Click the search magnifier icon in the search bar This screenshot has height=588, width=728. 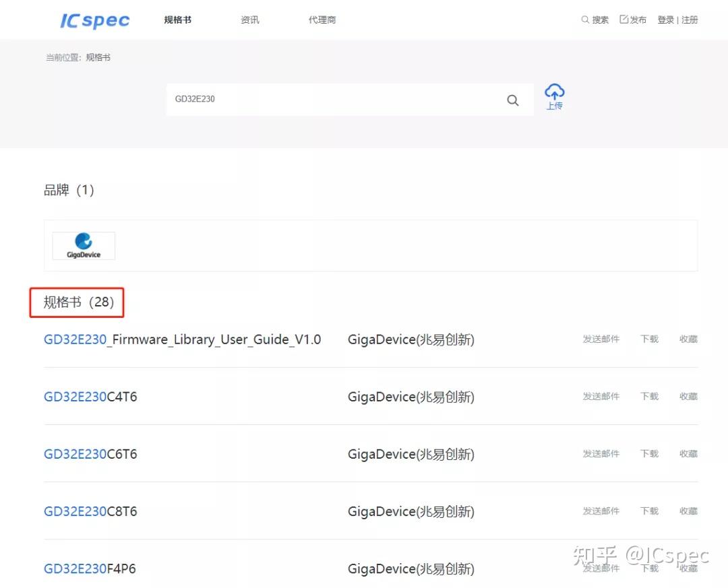[513, 100]
